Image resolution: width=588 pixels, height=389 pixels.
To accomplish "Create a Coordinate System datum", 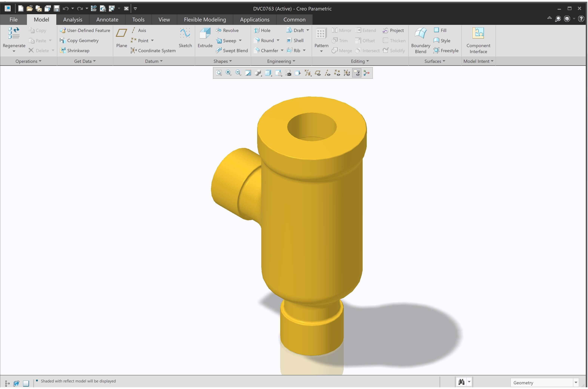I will [153, 51].
